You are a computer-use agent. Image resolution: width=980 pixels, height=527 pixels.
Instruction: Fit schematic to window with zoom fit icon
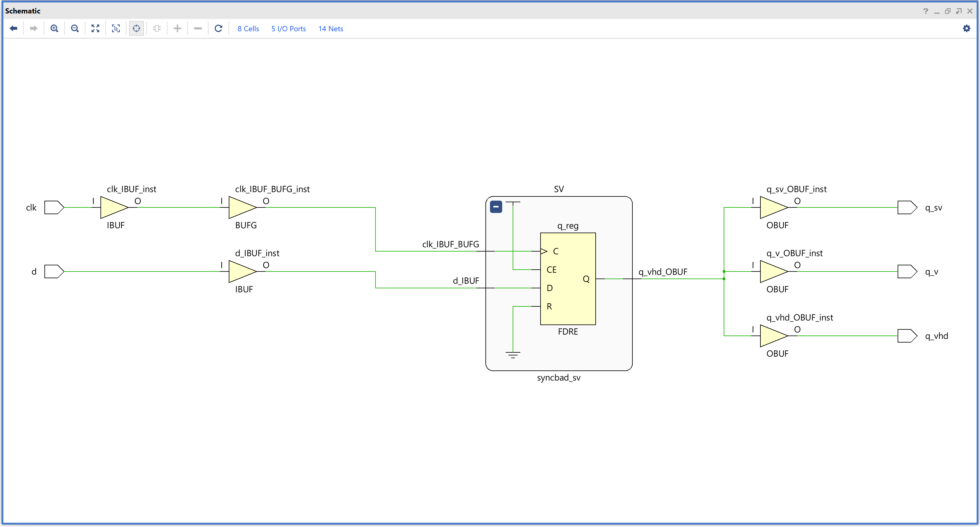(x=95, y=28)
